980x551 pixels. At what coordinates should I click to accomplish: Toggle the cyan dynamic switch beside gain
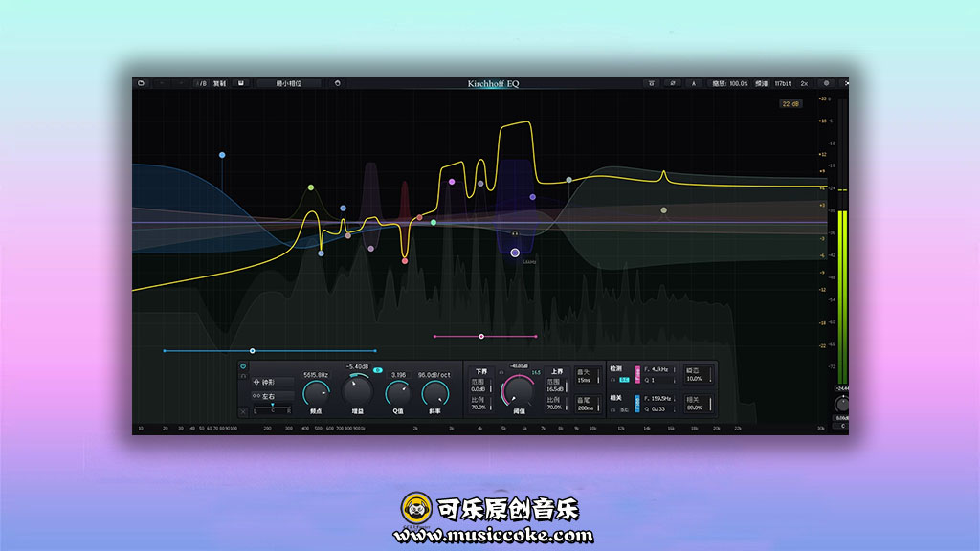click(x=377, y=370)
